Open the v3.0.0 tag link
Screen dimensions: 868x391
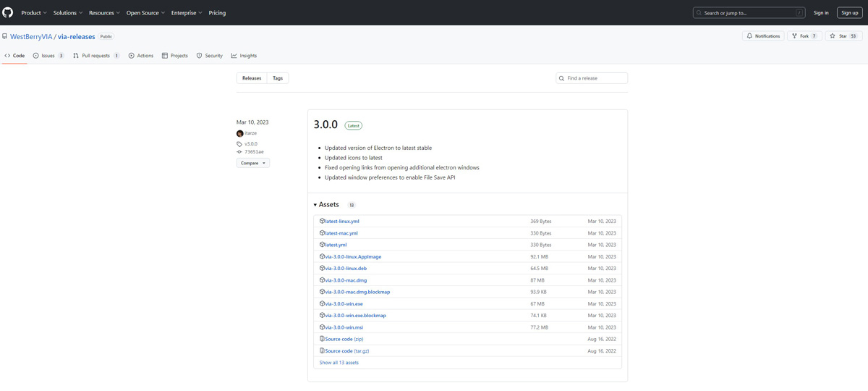[251, 144]
